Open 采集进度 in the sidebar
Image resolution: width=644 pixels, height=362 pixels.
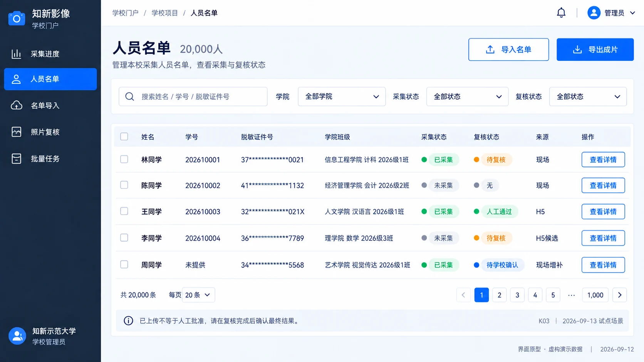tap(50, 54)
